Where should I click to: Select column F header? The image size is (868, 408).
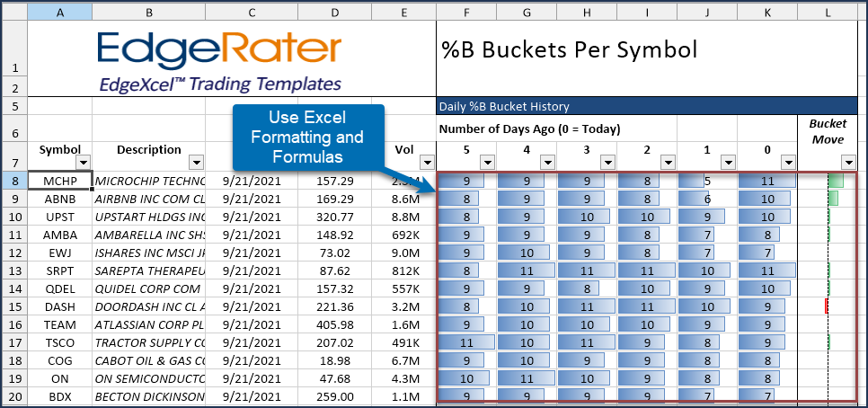466,13
